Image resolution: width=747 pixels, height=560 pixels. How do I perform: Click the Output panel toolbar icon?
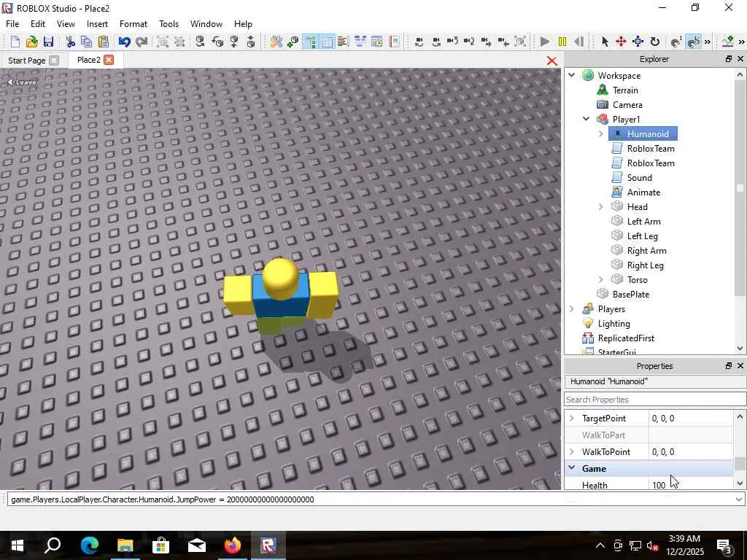pyautogui.click(x=343, y=42)
